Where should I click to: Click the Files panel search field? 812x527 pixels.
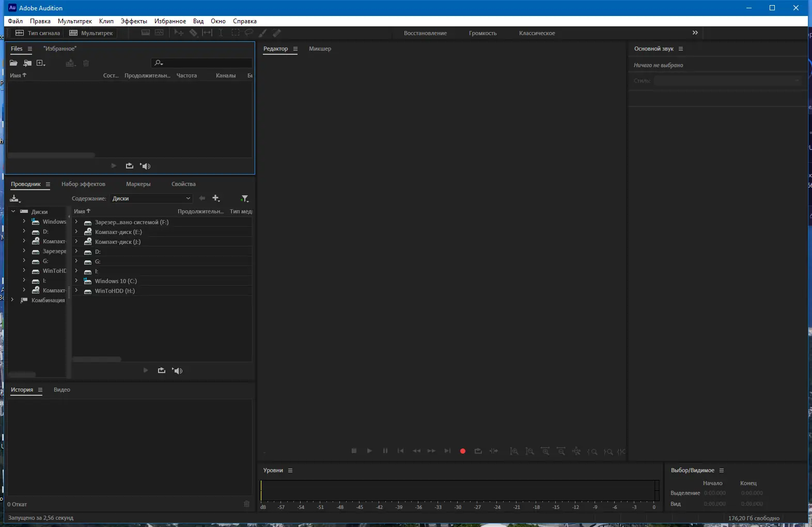click(202, 63)
